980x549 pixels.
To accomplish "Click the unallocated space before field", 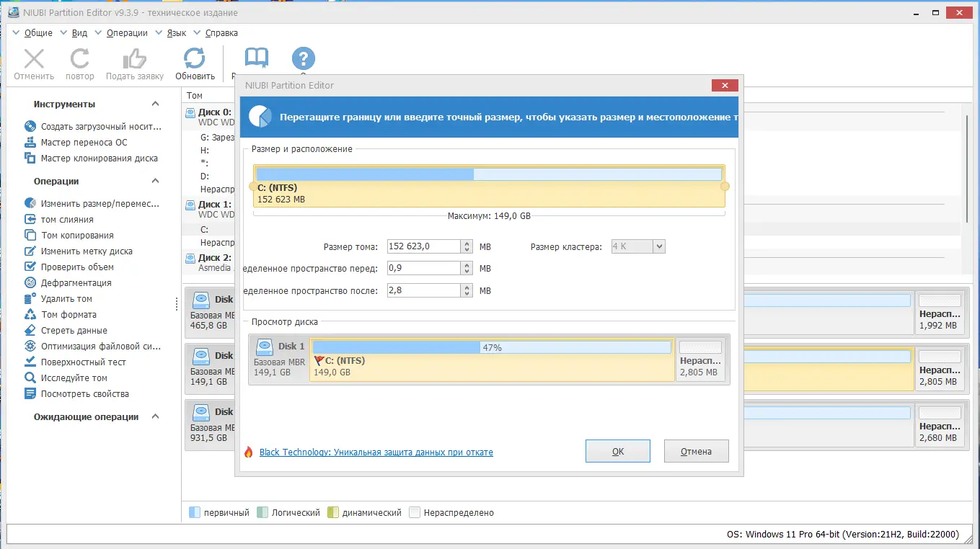I will coord(423,268).
